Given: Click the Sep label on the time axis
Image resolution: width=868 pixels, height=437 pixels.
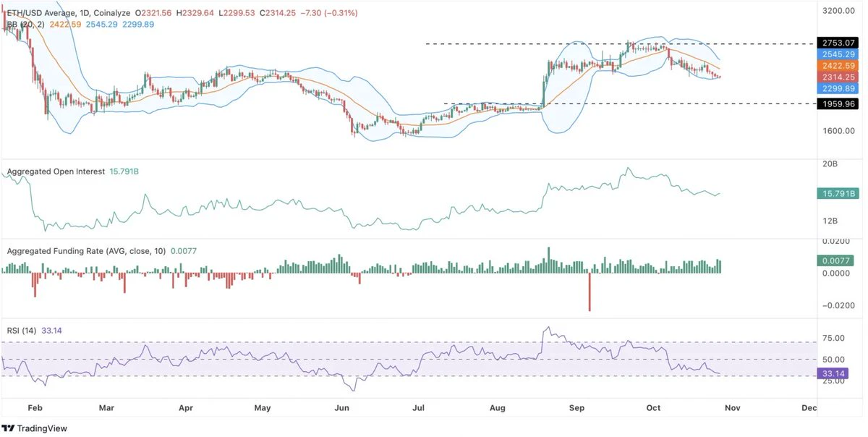Looking at the screenshot, I should 577,408.
